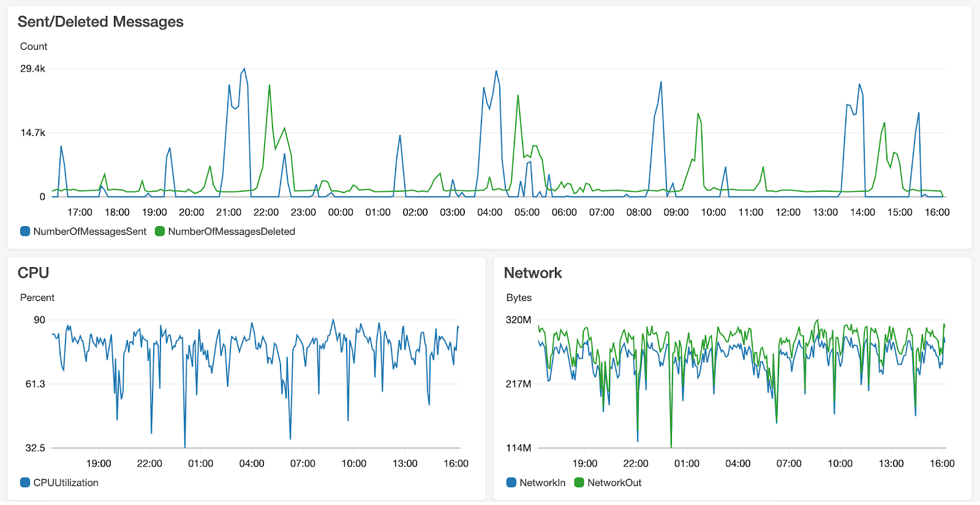Viewport: 980px width, 505px height.
Task: Click the 21:00 tick on messages chart
Action: coord(228,212)
